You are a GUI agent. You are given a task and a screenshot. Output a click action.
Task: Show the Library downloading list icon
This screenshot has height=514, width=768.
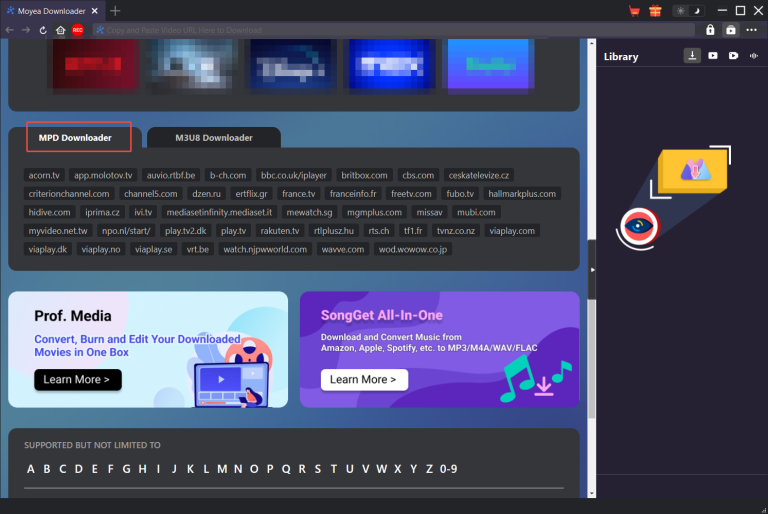point(692,56)
